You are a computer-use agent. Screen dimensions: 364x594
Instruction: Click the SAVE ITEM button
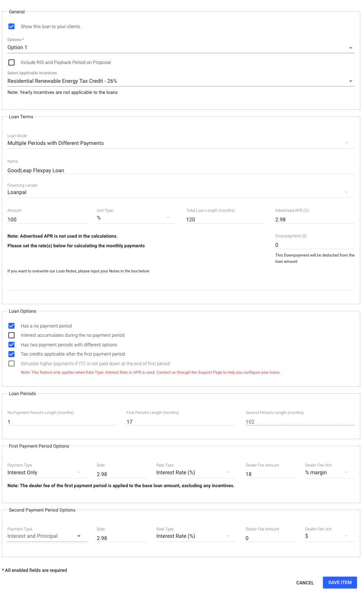340,582
